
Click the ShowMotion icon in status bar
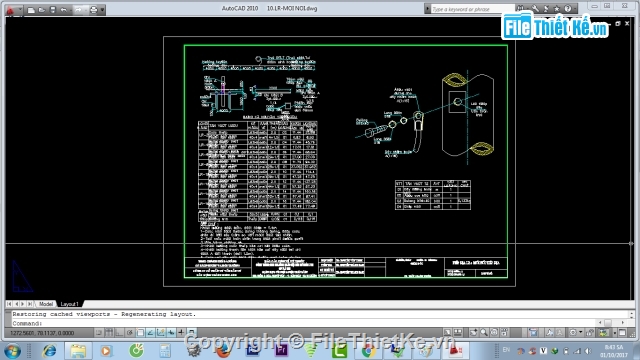point(504,333)
